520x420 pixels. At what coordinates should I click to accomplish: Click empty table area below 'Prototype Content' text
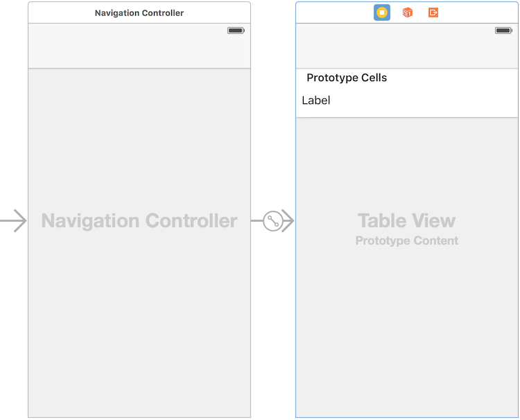406,331
